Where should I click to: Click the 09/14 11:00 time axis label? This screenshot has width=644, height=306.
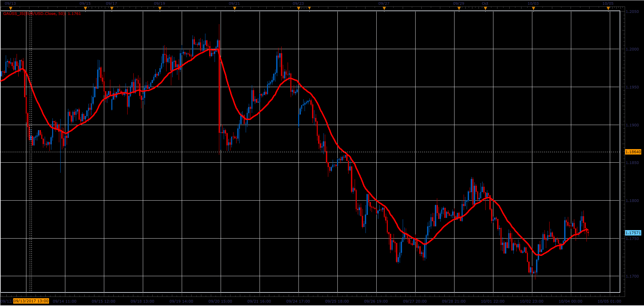[x=65, y=301]
